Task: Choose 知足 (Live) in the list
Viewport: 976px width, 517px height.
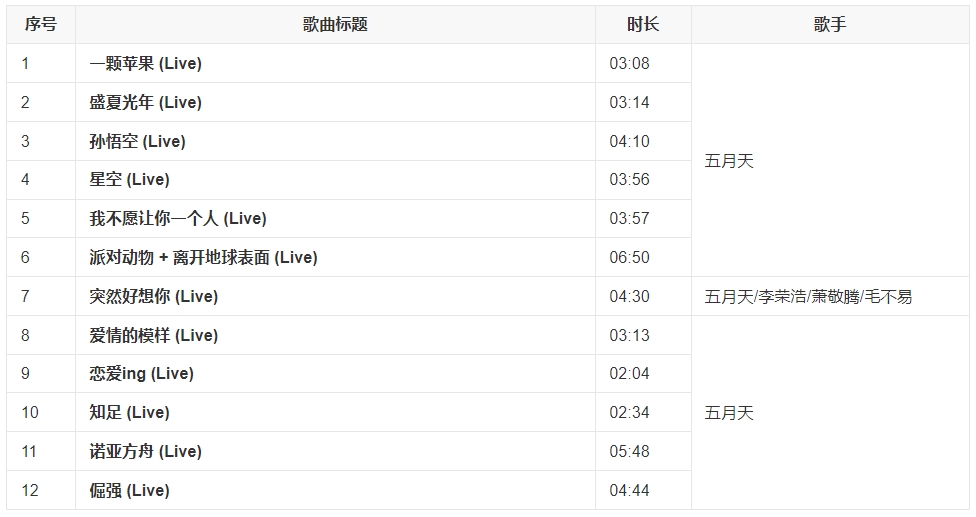Action: coord(129,413)
